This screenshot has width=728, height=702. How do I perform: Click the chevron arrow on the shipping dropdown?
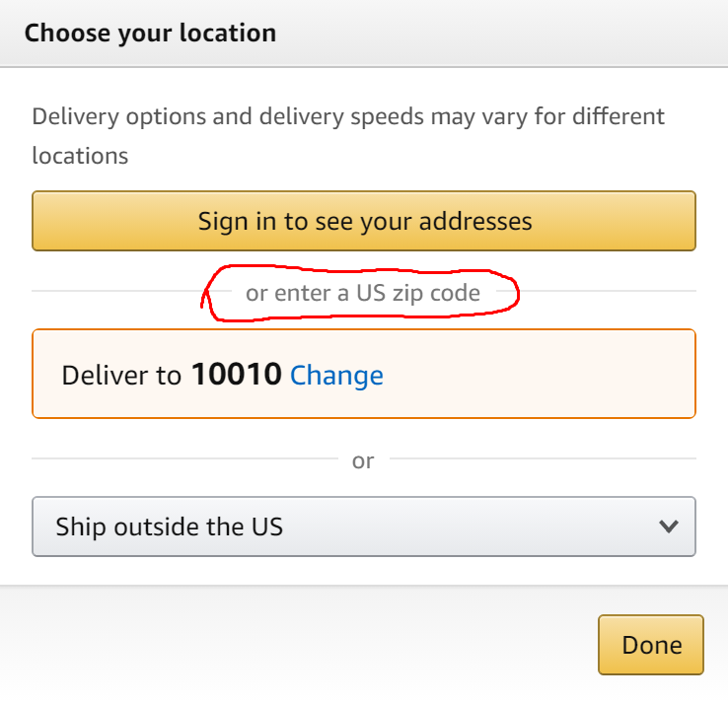tap(669, 526)
